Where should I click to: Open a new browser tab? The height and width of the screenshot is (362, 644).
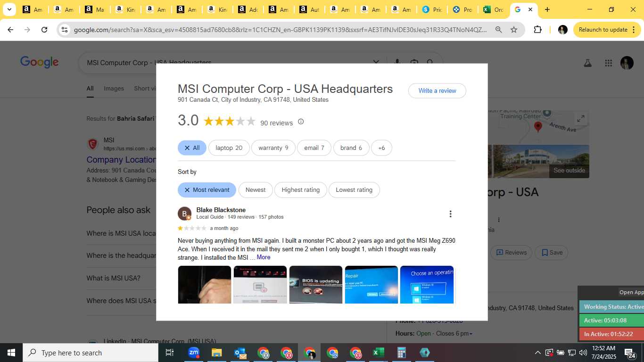point(547,9)
